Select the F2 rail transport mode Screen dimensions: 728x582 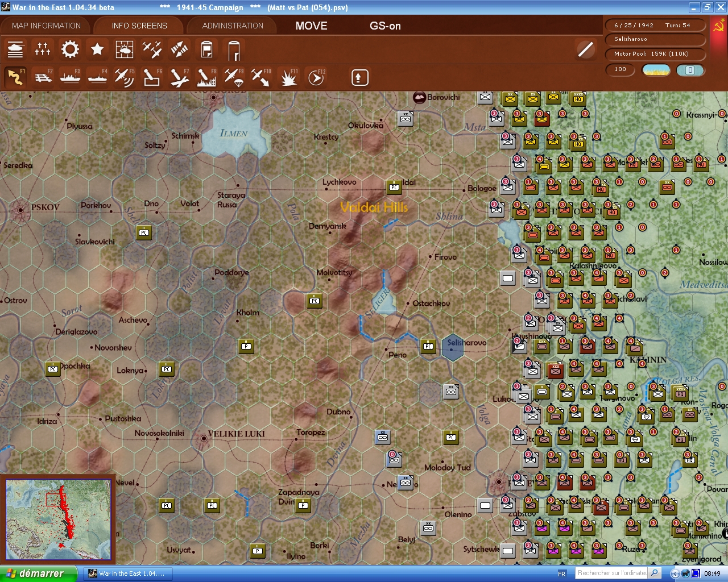click(43, 77)
